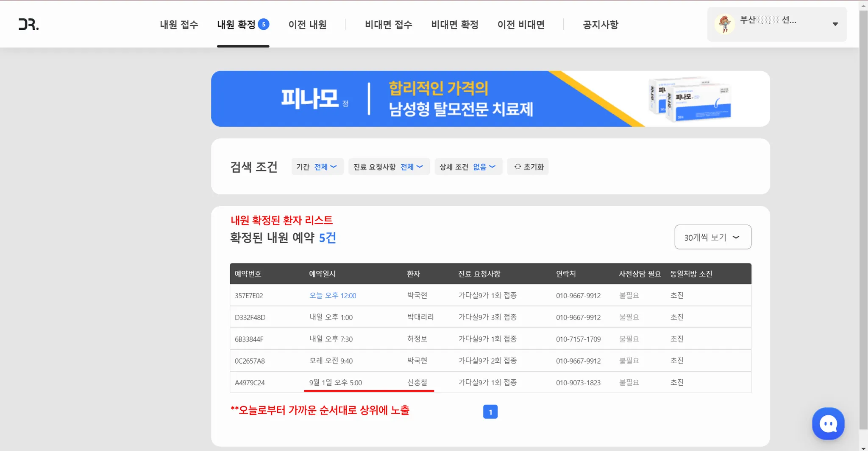Select reservation number 357E7E02
Screen dimensions: 868x451
coord(249,296)
